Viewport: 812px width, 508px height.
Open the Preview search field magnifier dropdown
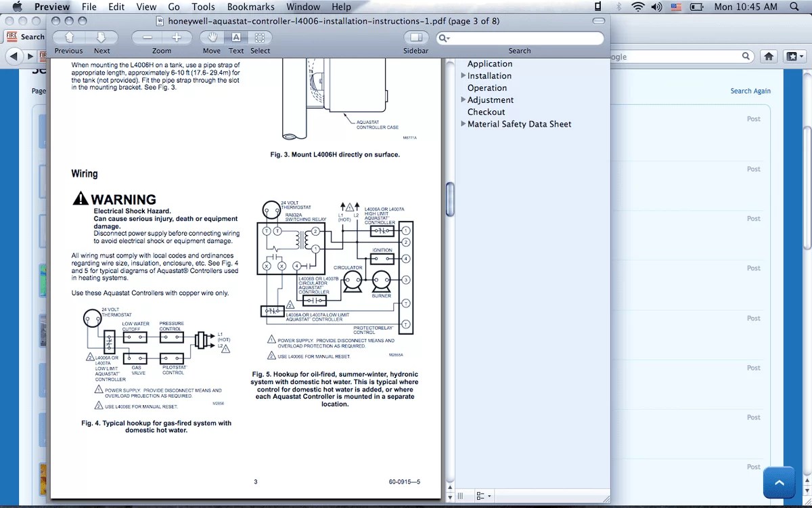pos(444,39)
